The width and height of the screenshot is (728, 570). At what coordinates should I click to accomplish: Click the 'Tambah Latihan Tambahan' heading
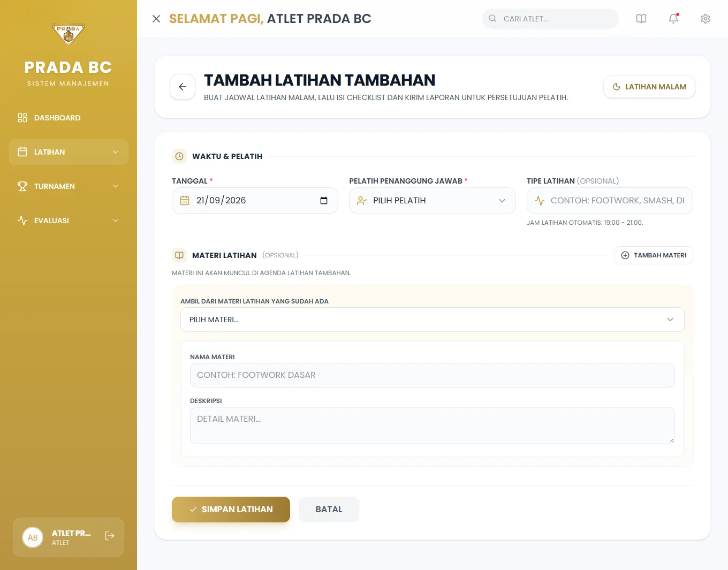coord(320,80)
